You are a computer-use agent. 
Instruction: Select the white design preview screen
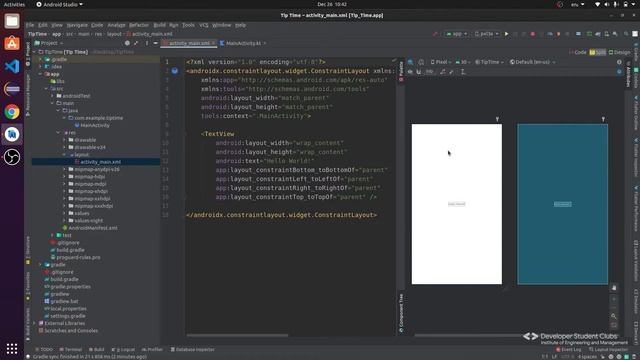pos(457,204)
